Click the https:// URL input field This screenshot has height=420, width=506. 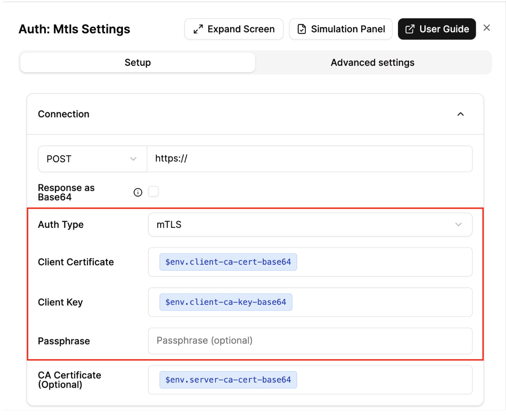click(310, 159)
